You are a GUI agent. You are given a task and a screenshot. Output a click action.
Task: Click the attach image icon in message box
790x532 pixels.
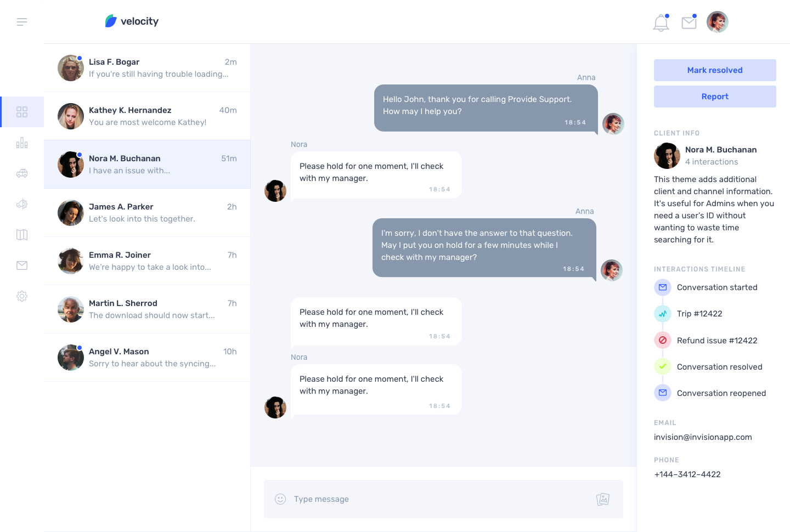point(603,499)
